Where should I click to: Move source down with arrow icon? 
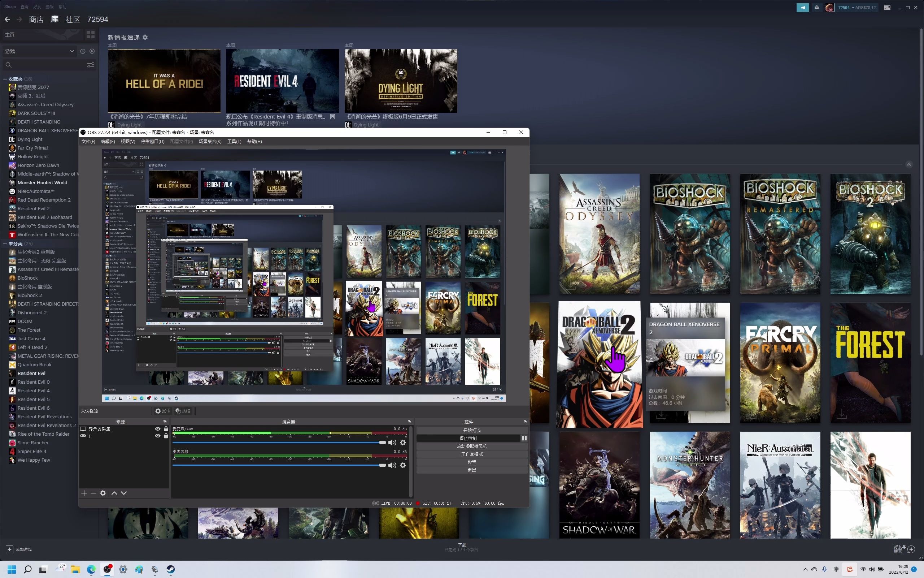coord(124,493)
